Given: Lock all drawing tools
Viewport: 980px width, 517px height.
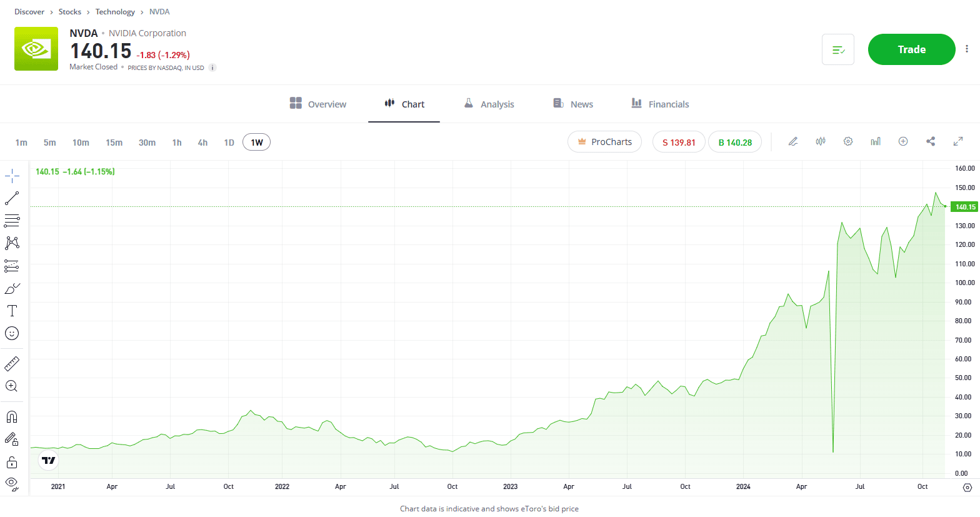Looking at the screenshot, I should coord(12,462).
